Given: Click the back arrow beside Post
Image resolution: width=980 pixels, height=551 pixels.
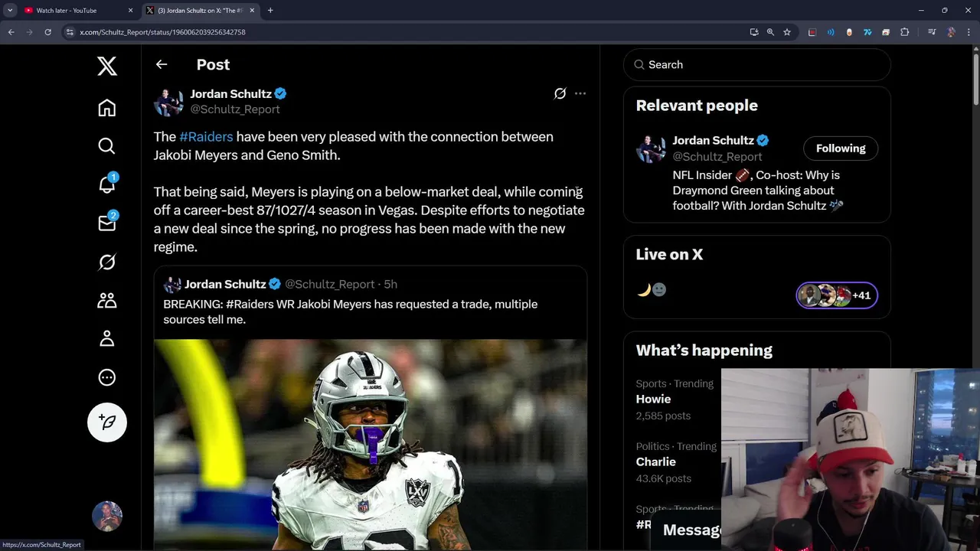Looking at the screenshot, I should pyautogui.click(x=162, y=64).
